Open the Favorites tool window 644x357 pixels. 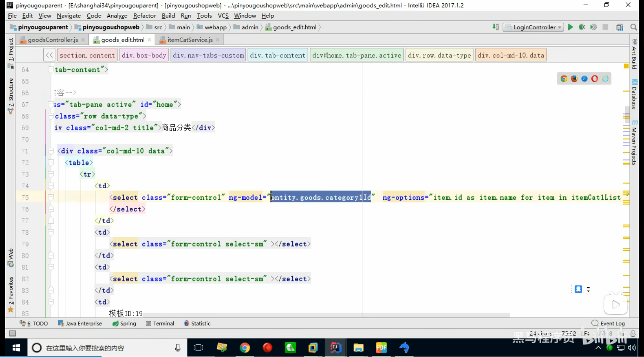coord(11,294)
